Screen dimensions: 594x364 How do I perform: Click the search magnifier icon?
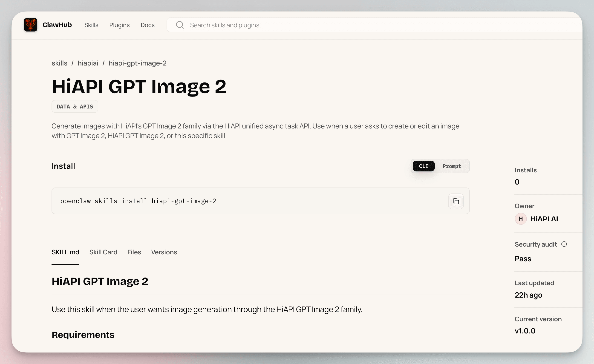point(180,25)
